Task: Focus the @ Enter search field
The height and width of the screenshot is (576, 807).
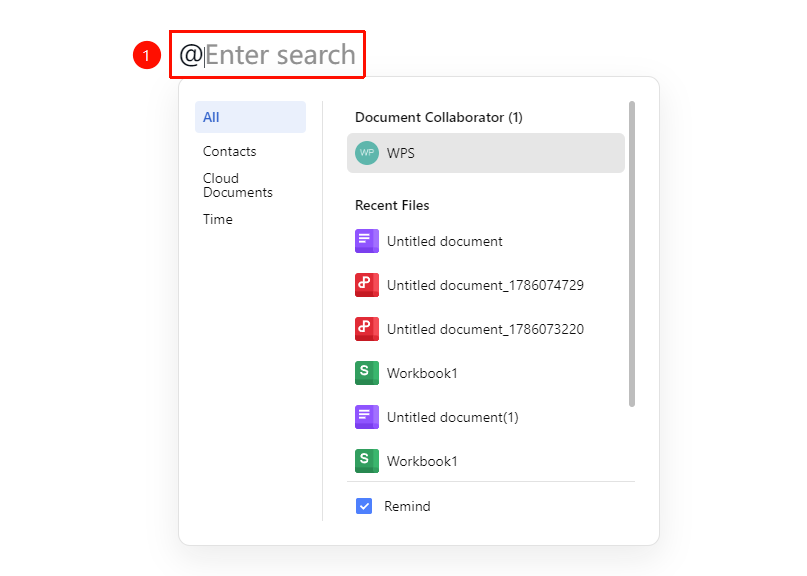Action: pos(268,55)
